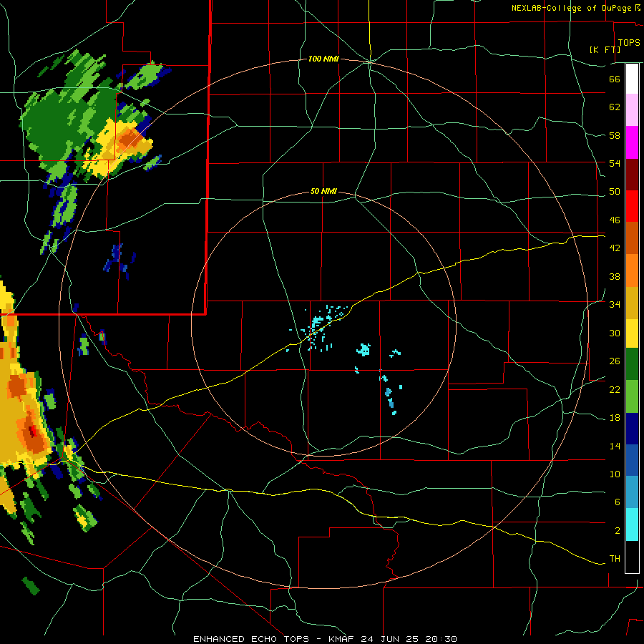Image resolution: width=644 pixels, height=644 pixels.
Task: Click the KMAF station identifier
Action: [x=343, y=639]
